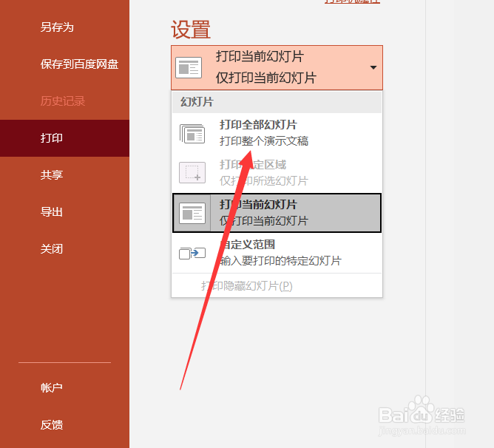Click 关闭 in sidebar
The width and height of the screenshot is (494, 448).
coord(52,249)
